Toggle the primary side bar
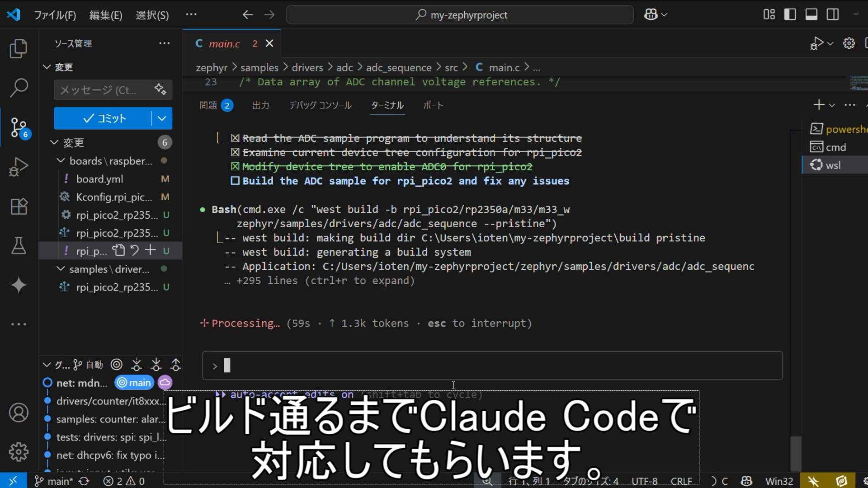The width and height of the screenshot is (868, 488). pos(790,15)
